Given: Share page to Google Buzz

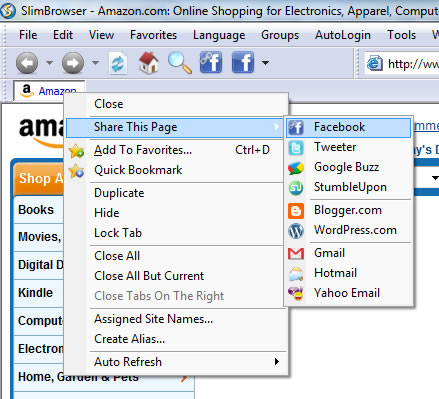Looking at the screenshot, I should [348, 167].
